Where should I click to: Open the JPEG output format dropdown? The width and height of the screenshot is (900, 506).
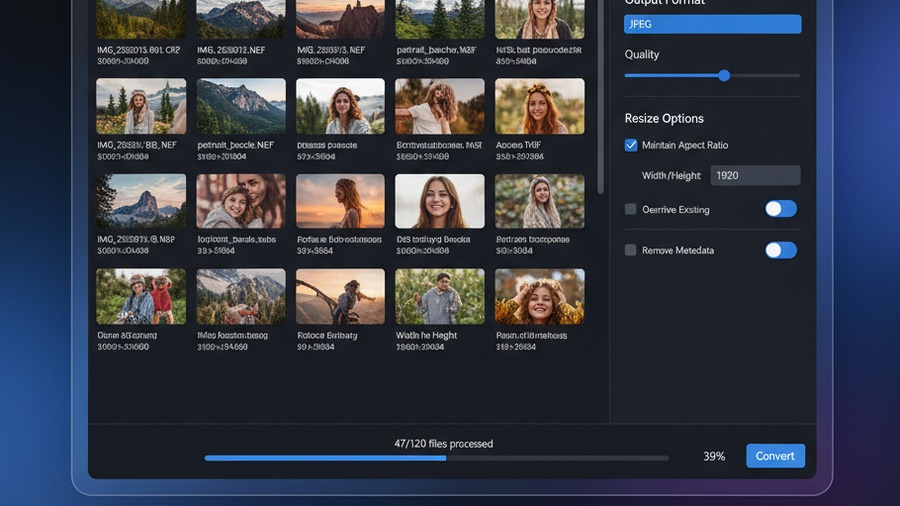point(712,25)
